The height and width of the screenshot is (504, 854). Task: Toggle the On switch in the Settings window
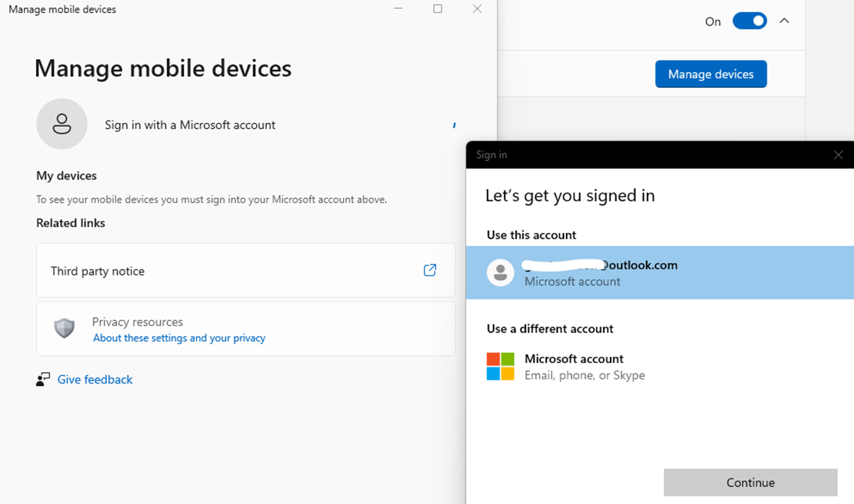(x=749, y=21)
